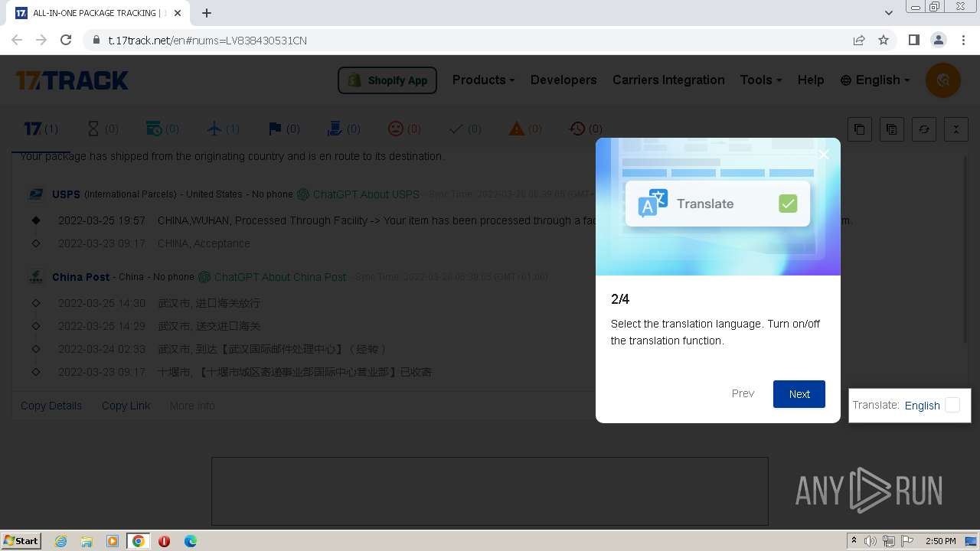The width and height of the screenshot is (980, 551).
Task: Select the Expired clock tab
Action: point(586,129)
